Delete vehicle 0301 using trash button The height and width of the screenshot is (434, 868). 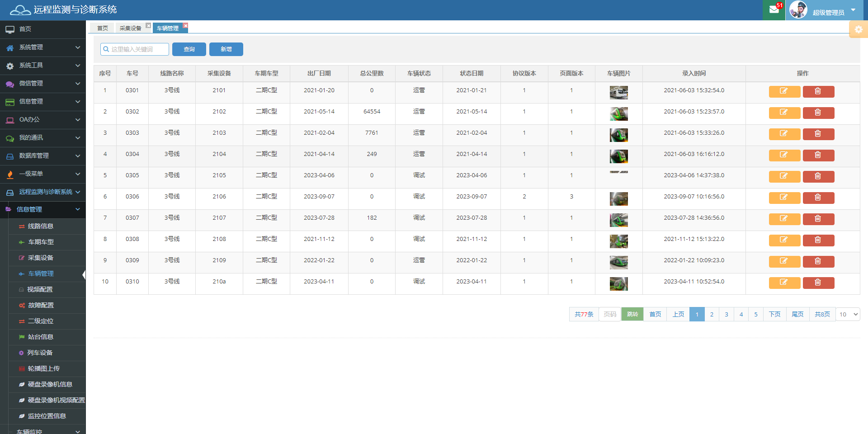coord(818,91)
